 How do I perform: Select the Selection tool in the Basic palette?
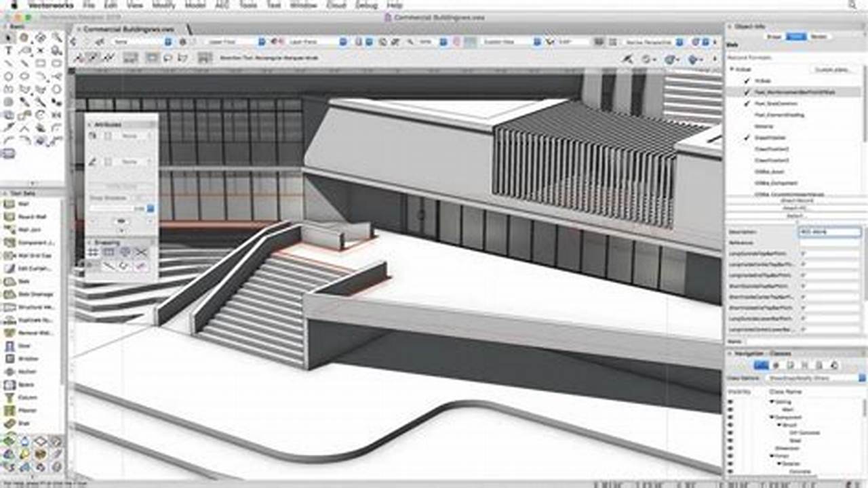click(7, 37)
